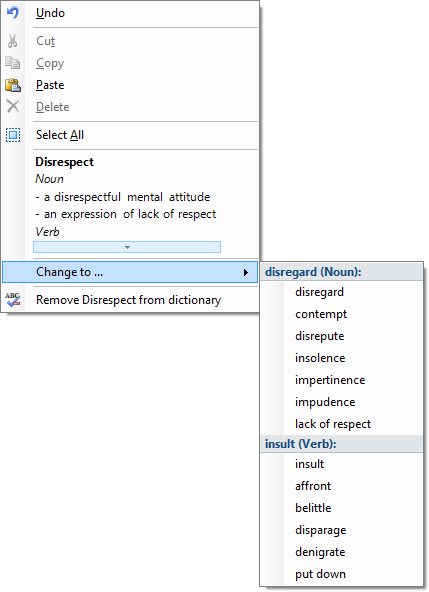Choose lack of respect synonym

coord(341,424)
